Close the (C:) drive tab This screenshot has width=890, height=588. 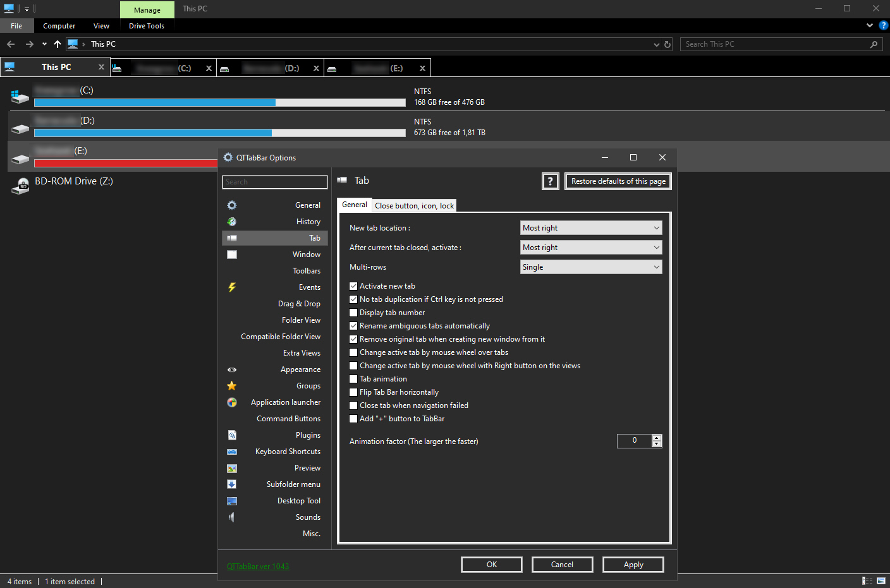pos(209,68)
